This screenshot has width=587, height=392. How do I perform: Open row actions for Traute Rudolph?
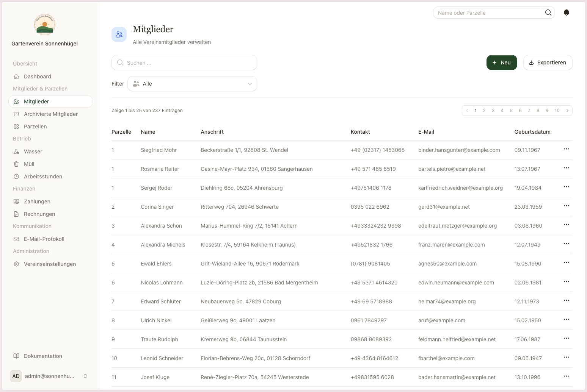(x=567, y=339)
